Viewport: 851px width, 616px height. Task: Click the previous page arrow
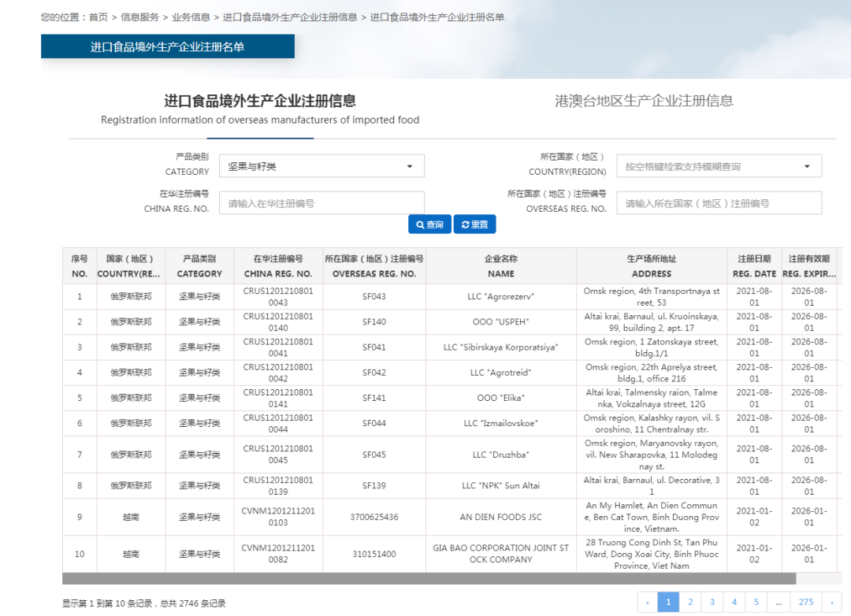pos(647,601)
